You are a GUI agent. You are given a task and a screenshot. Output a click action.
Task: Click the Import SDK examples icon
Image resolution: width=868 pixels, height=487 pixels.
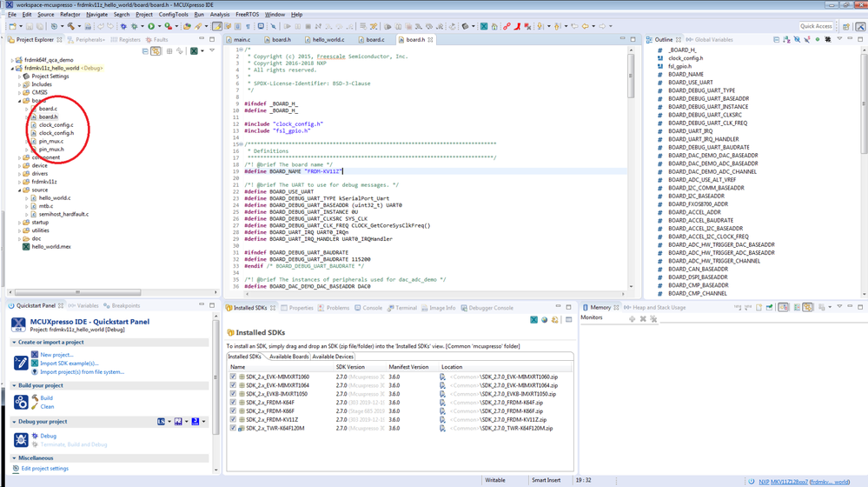(x=35, y=364)
